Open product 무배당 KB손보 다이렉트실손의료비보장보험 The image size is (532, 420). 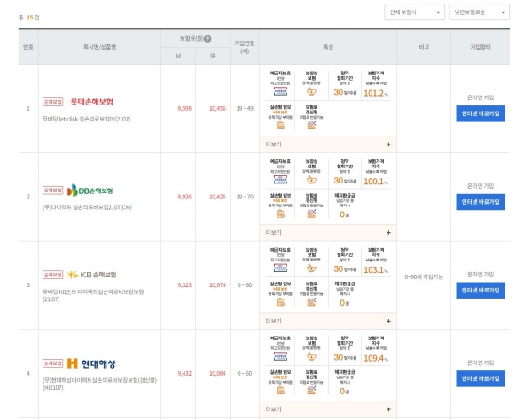(x=93, y=295)
